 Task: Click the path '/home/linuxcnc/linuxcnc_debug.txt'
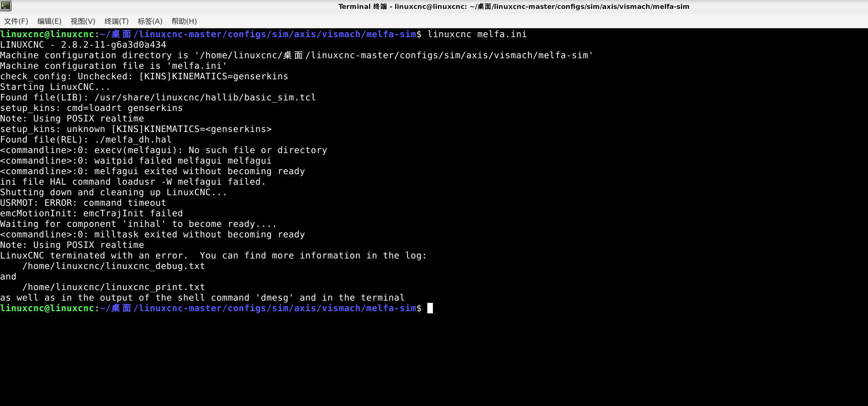click(x=114, y=266)
